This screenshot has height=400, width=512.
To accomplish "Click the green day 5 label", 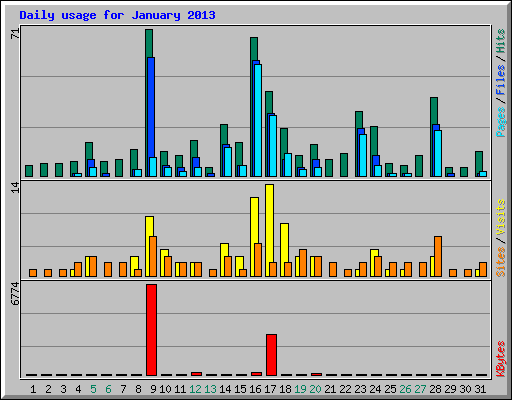I will [x=93, y=389].
